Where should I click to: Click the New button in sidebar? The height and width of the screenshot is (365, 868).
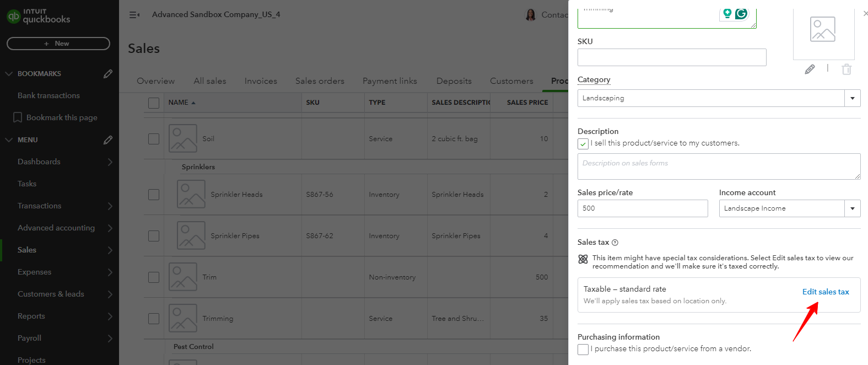coord(58,44)
